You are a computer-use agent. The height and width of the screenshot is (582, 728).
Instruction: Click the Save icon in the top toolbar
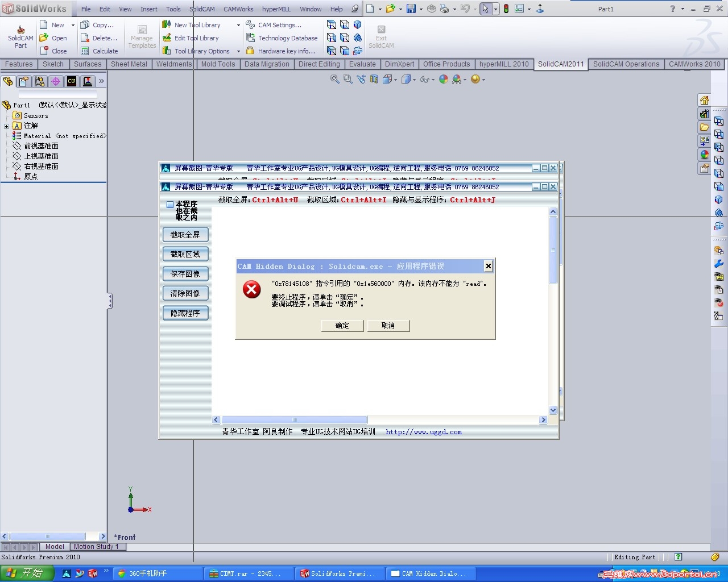tap(411, 9)
